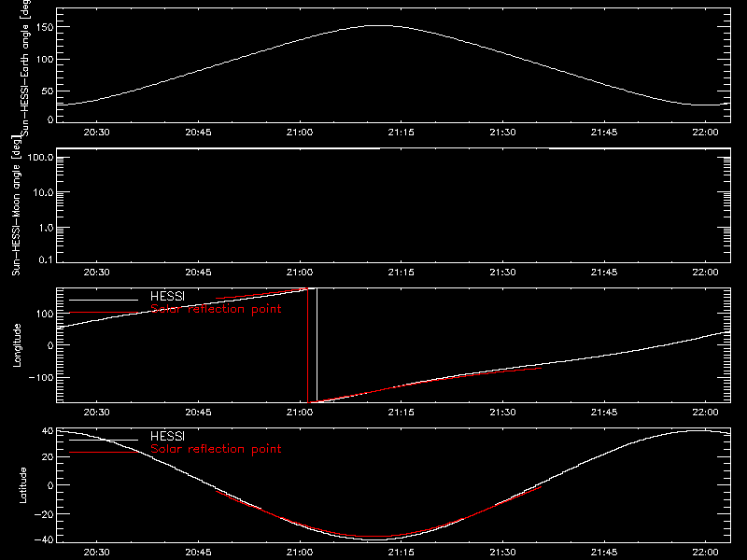Click 21:45 time label under Latitude plot
This screenshot has height=560, width=747.
click(x=604, y=553)
